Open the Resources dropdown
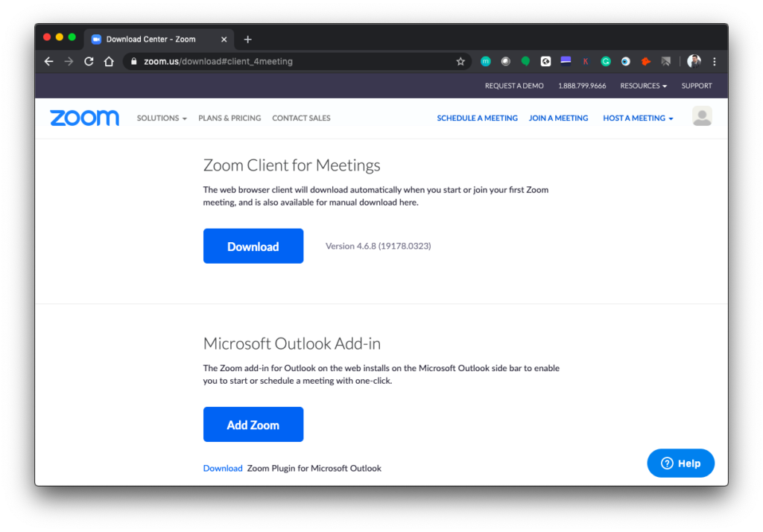Screen dimensions: 763x532 coord(644,86)
